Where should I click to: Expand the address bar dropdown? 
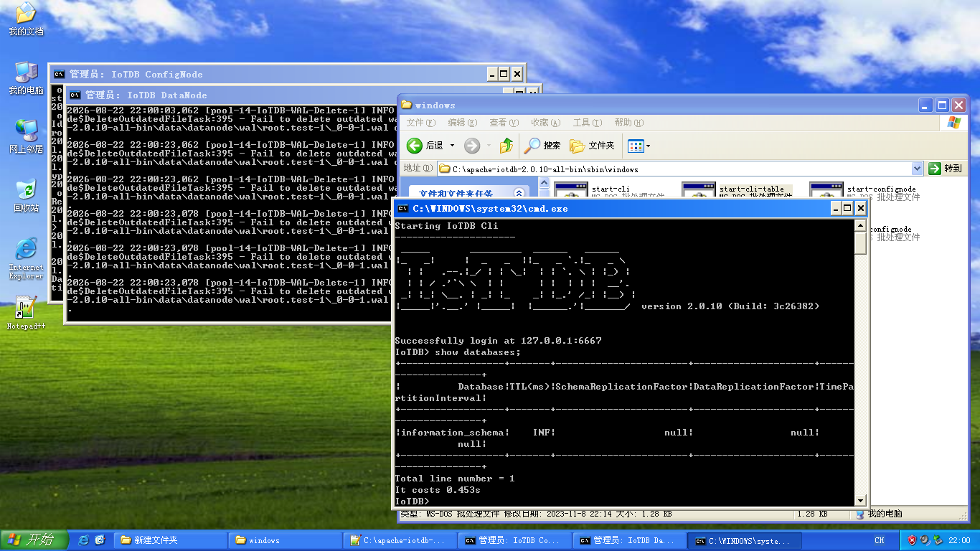pyautogui.click(x=917, y=169)
